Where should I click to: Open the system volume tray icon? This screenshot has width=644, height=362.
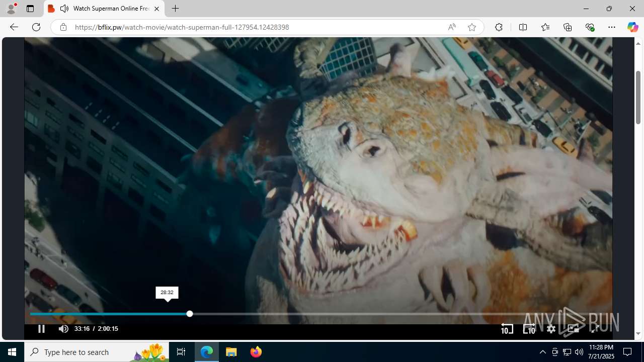pyautogui.click(x=579, y=352)
